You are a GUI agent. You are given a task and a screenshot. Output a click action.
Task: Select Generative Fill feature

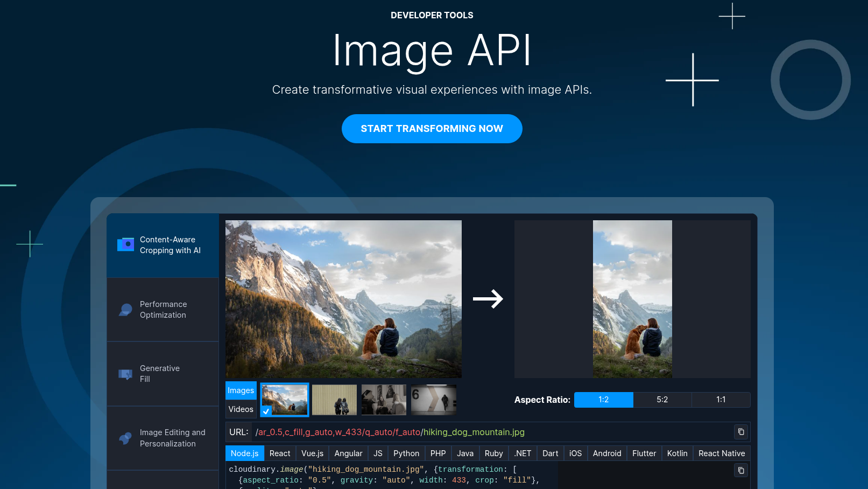(163, 374)
